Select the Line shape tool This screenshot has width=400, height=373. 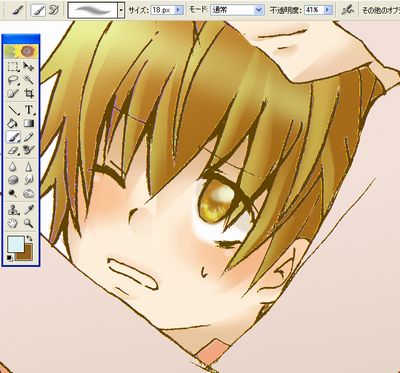13,109
